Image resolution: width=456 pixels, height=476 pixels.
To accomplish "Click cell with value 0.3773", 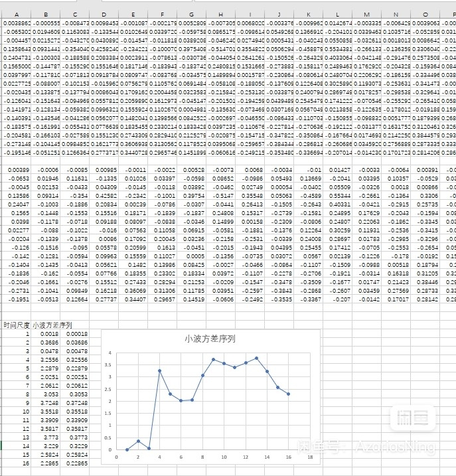I will point(75,437).
